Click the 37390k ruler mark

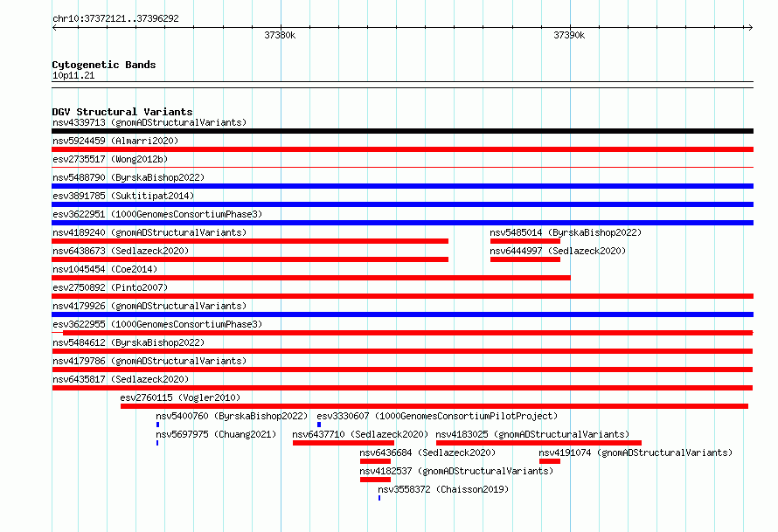click(x=569, y=35)
